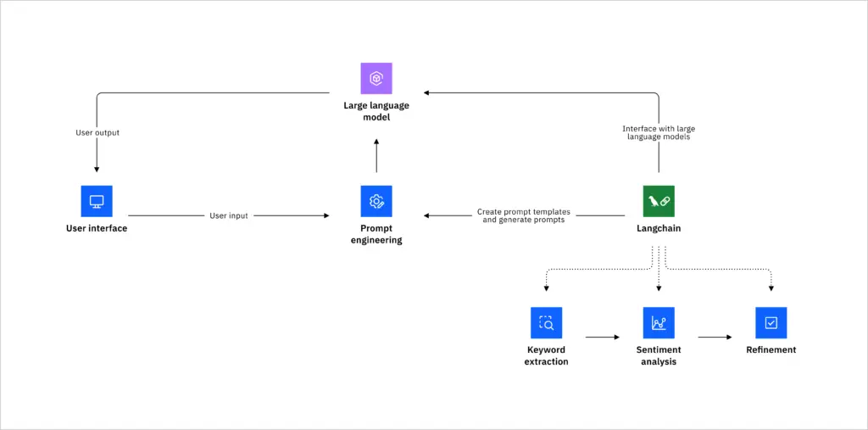Click the "Langchain" label text

click(x=659, y=228)
